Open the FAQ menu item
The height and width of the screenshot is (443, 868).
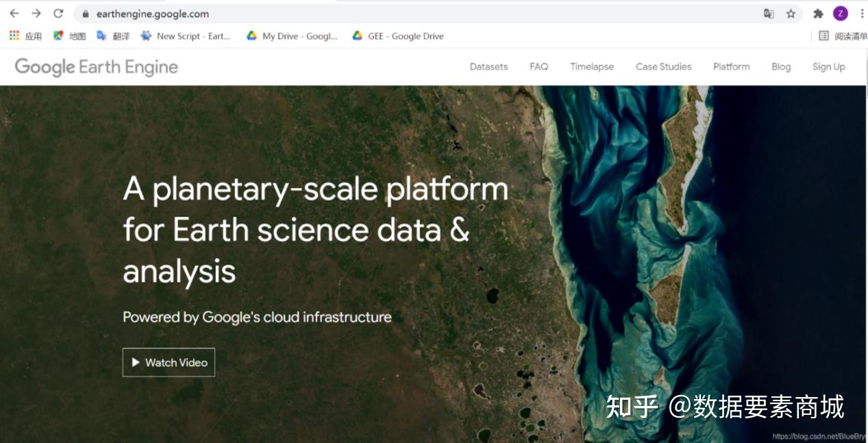(538, 67)
